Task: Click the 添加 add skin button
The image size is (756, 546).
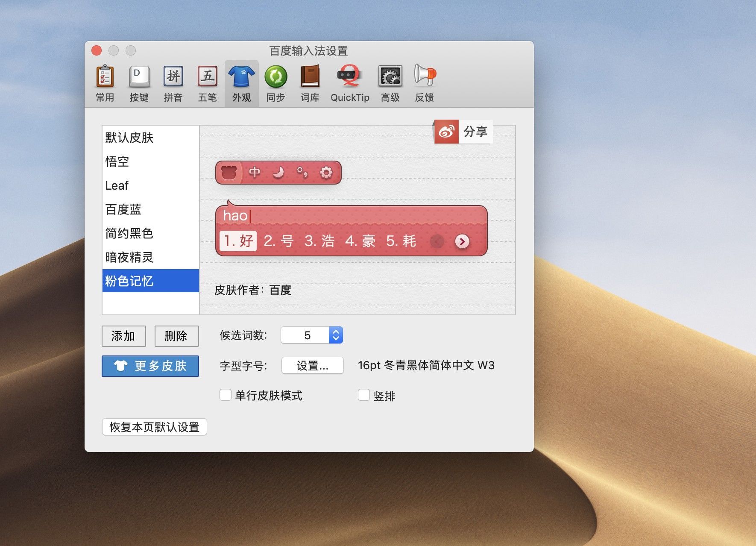Action: (x=124, y=336)
